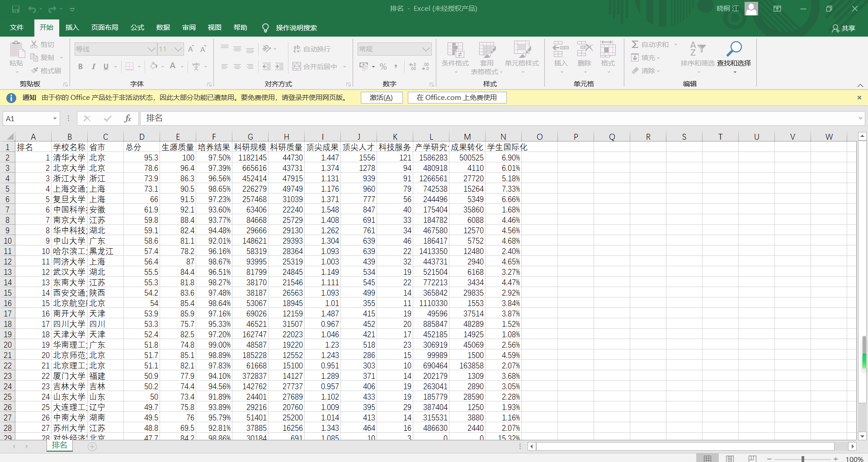Click the AutoSum sigma icon

[x=635, y=44]
